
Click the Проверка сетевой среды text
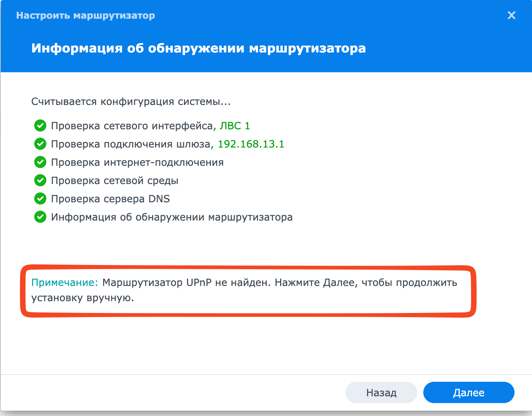pyautogui.click(x=115, y=181)
